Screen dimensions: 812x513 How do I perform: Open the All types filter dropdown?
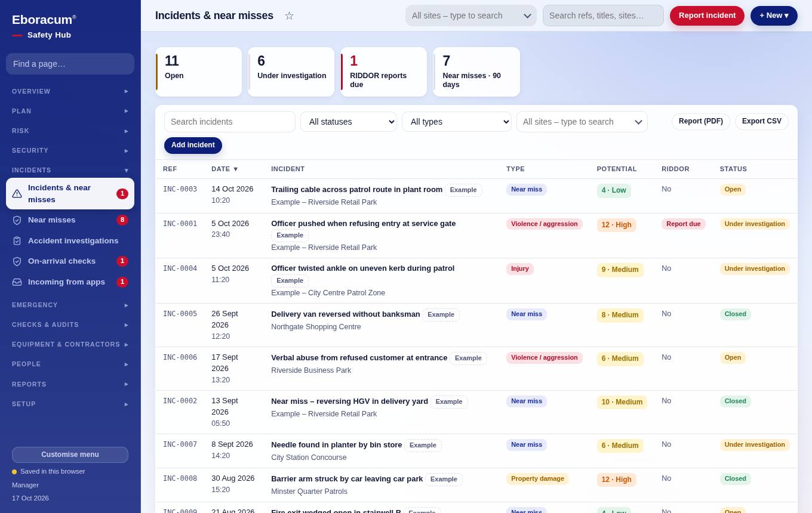(457, 122)
